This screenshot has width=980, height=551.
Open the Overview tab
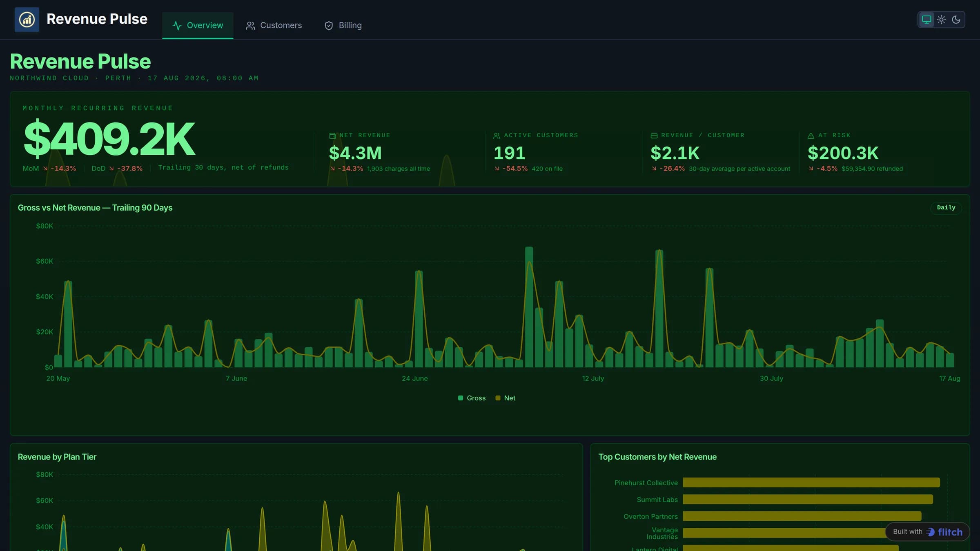198,25
